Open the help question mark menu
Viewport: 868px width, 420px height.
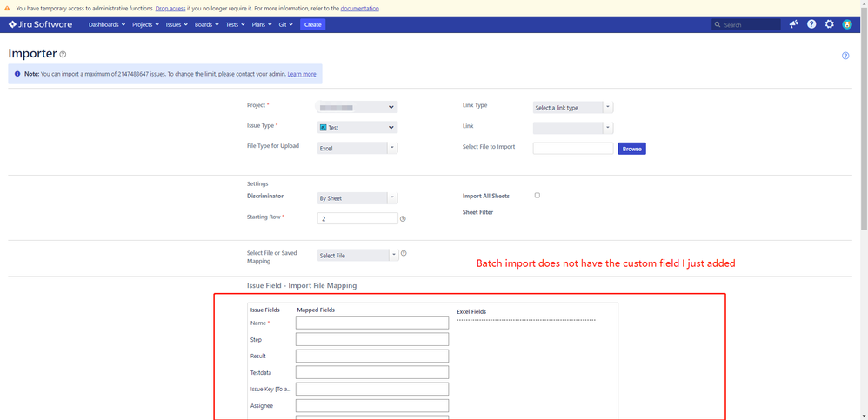811,24
